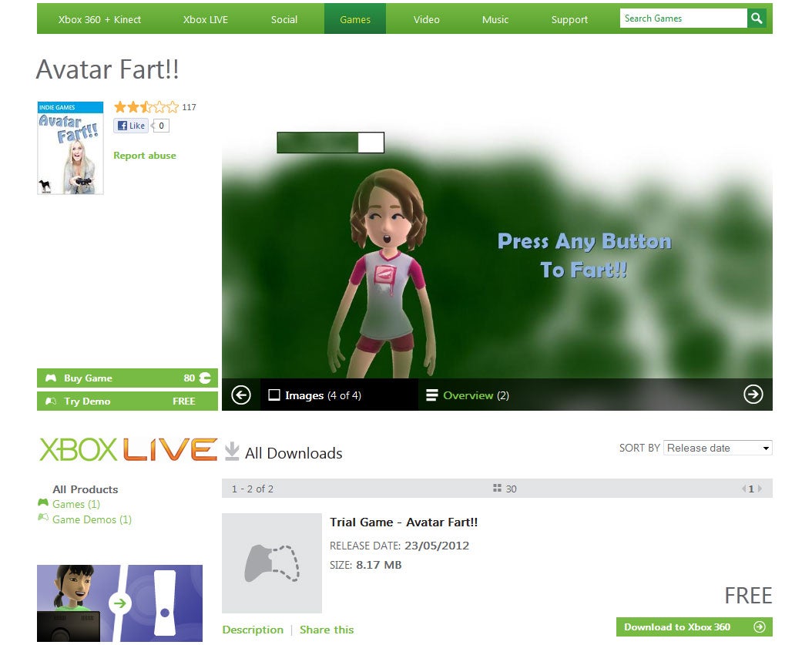Open the Video menu
This screenshot has width=812, height=645.
[x=427, y=20]
